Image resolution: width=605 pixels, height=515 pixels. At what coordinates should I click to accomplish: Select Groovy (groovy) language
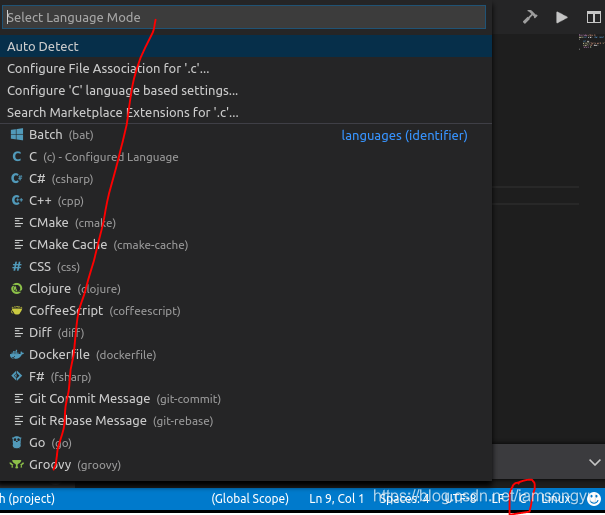246,465
